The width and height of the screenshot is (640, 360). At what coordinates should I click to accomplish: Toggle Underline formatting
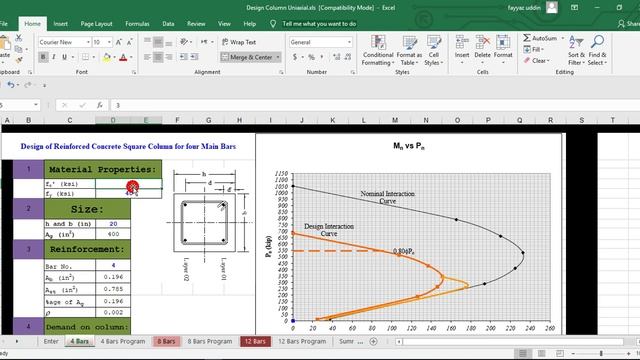pyautogui.click(x=64, y=57)
